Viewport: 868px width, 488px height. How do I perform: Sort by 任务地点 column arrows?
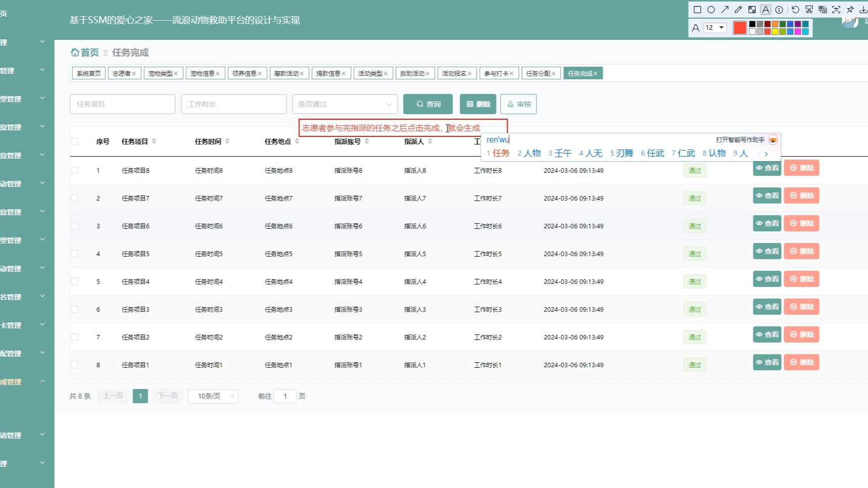(x=297, y=141)
